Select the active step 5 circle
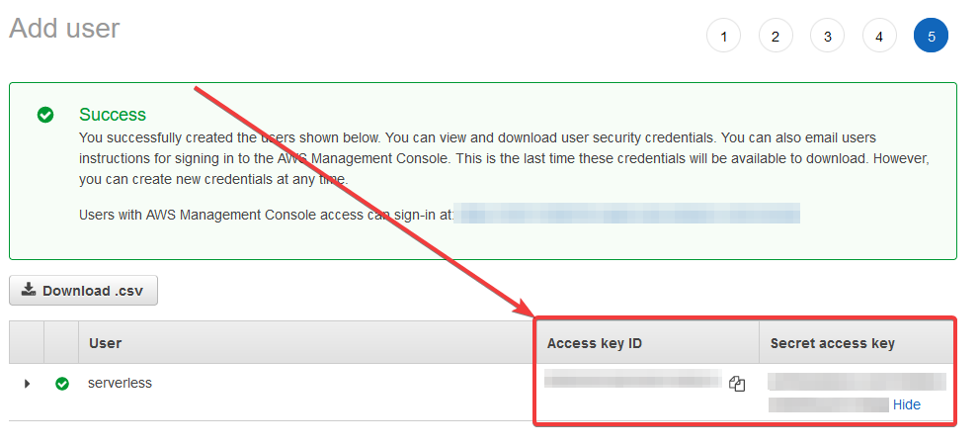This screenshot has height=446, width=980. 931,37
